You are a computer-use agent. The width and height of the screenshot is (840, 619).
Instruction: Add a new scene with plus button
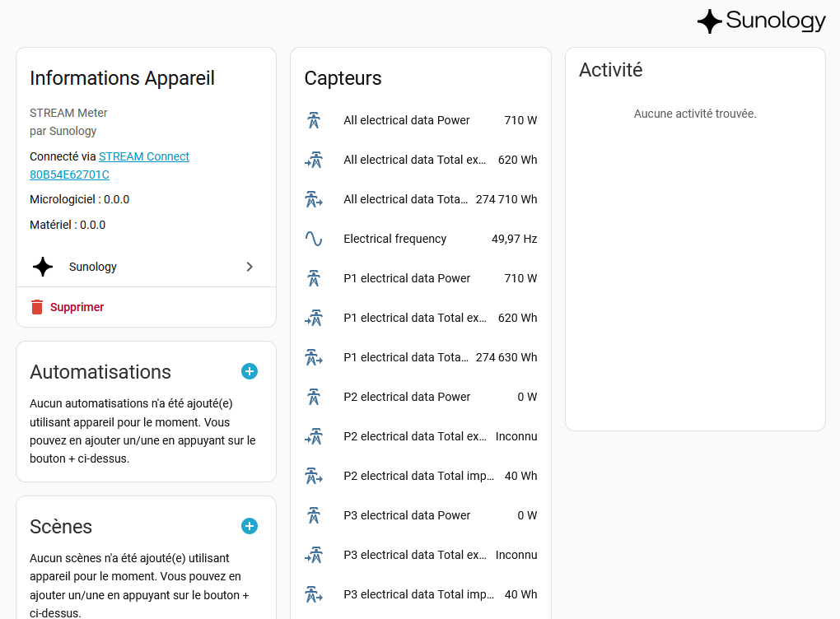pos(250,526)
